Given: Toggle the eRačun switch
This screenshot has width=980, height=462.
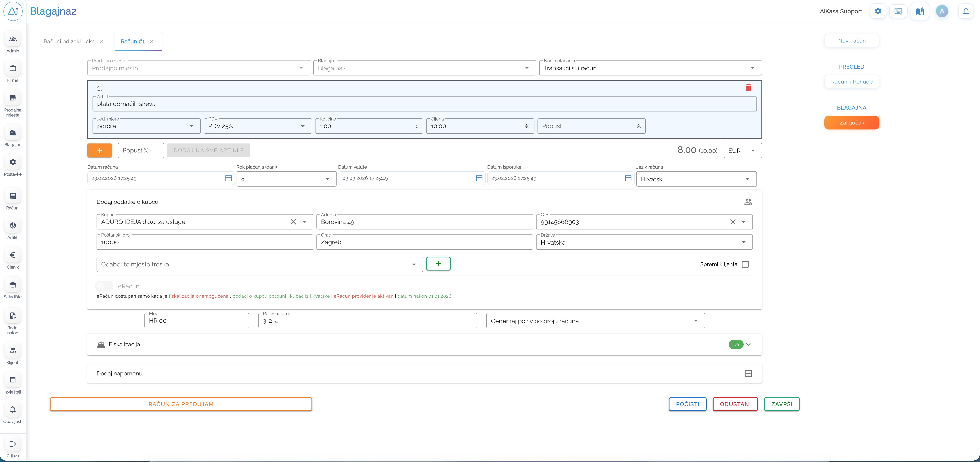Looking at the screenshot, I should coord(104,286).
